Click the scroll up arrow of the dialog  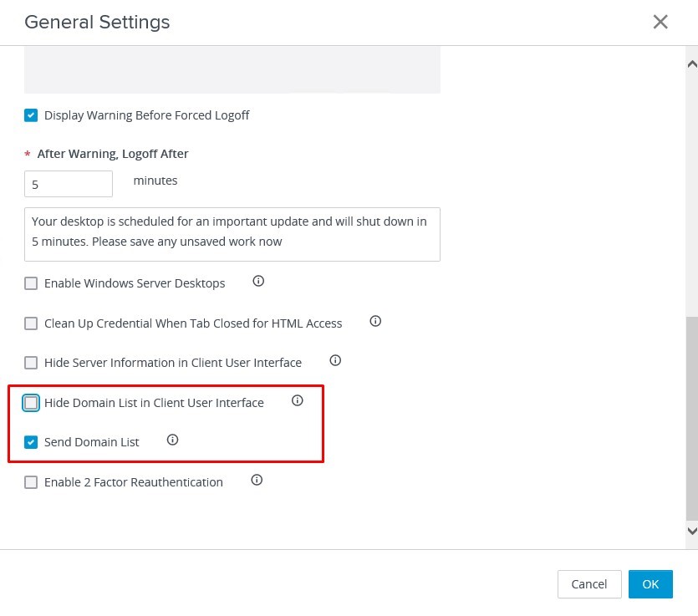coord(691,64)
